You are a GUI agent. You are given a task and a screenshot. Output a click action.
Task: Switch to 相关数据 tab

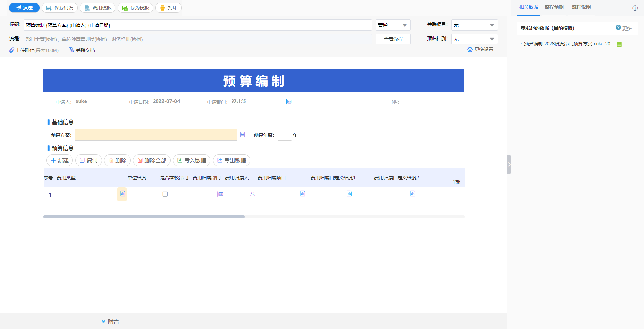[x=529, y=7]
